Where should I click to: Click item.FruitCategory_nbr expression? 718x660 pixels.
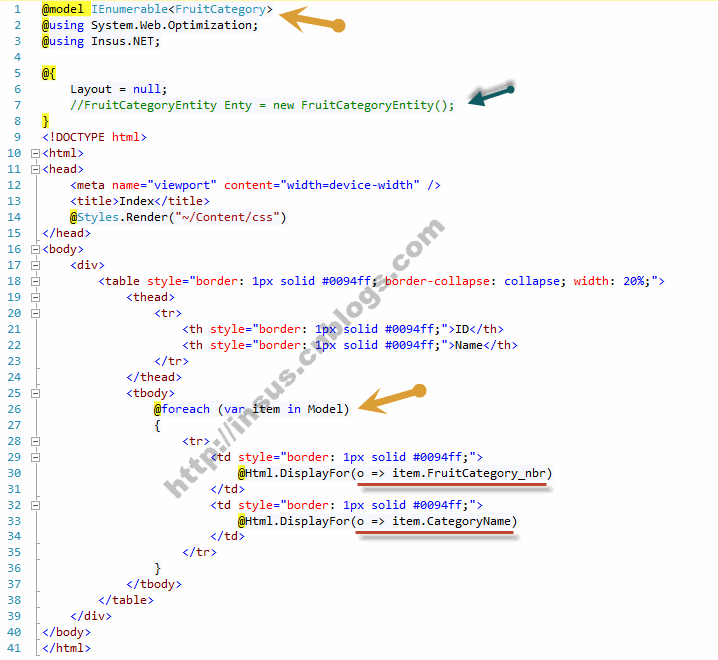[x=469, y=473]
